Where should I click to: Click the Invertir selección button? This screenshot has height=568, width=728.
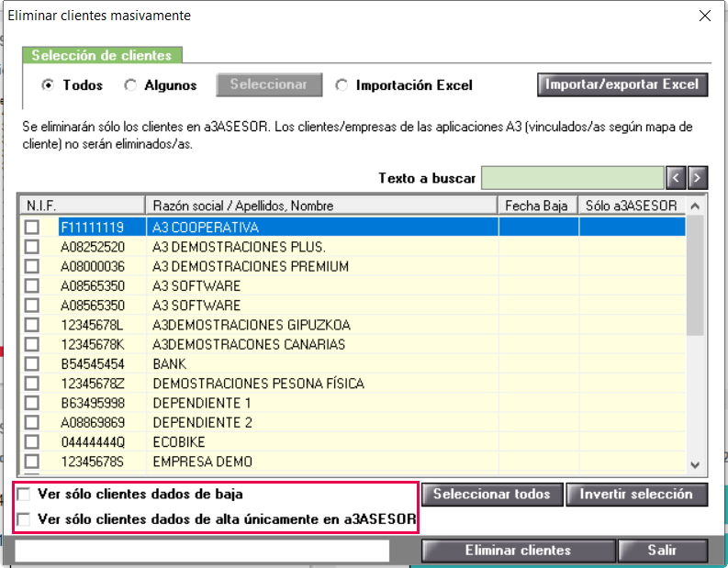point(636,495)
